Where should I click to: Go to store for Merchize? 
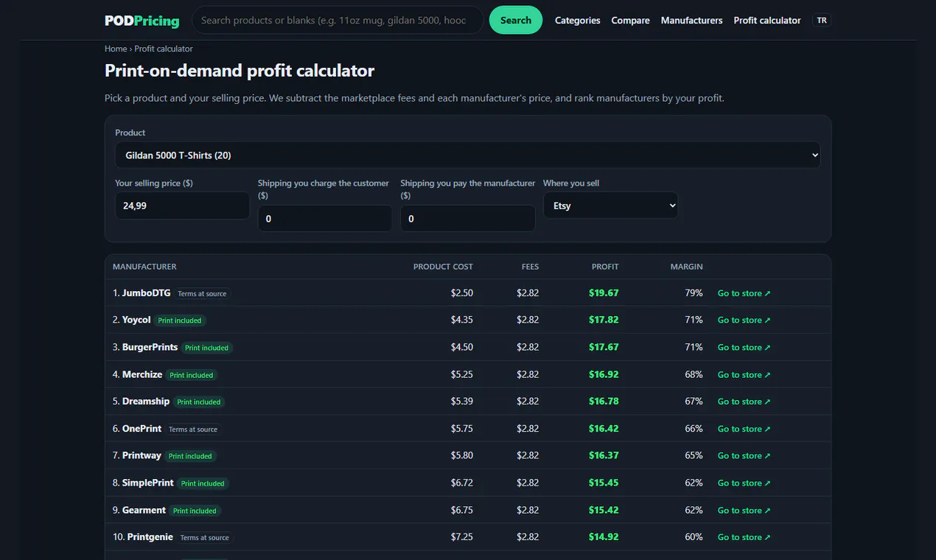coord(744,374)
